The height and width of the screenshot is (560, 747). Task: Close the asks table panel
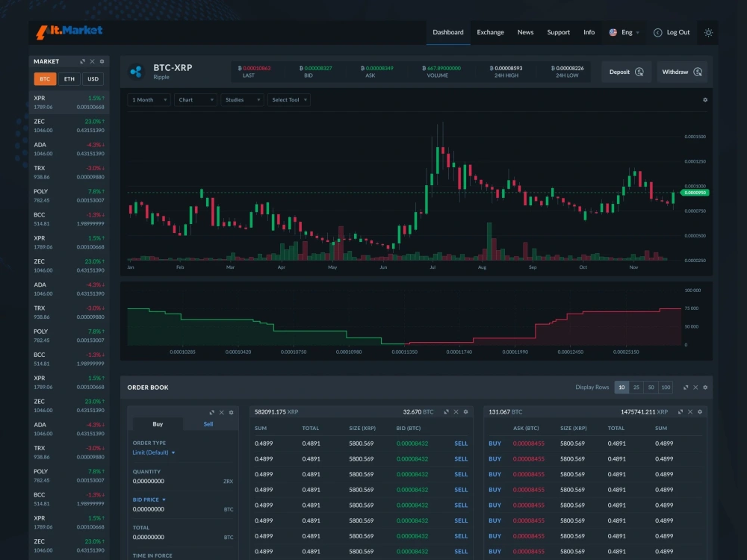pos(690,412)
